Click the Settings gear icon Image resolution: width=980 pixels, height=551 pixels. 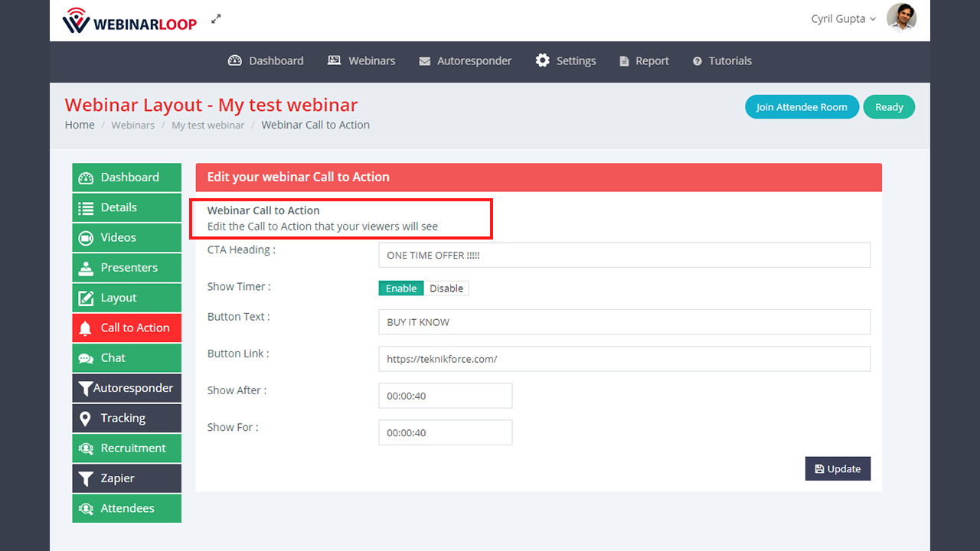click(x=542, y=60)
